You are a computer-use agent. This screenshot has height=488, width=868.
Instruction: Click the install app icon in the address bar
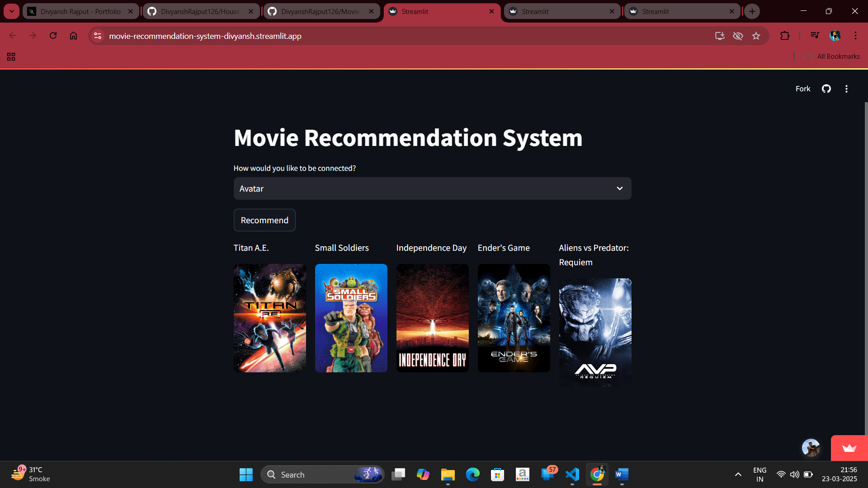point(720,36)
